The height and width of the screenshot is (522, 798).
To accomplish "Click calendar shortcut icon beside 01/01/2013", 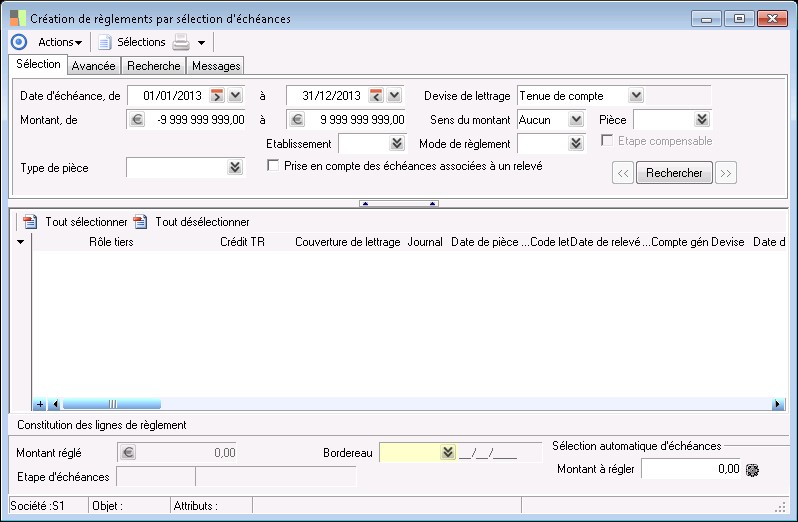I will click(x=217, y=95).
